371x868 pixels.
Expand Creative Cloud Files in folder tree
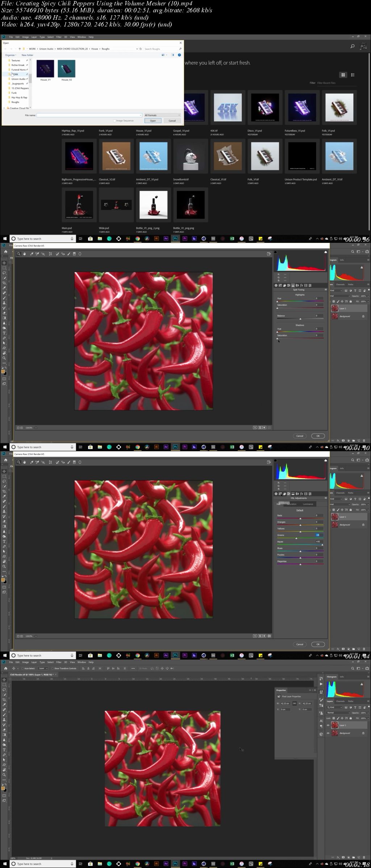point(4,108)
